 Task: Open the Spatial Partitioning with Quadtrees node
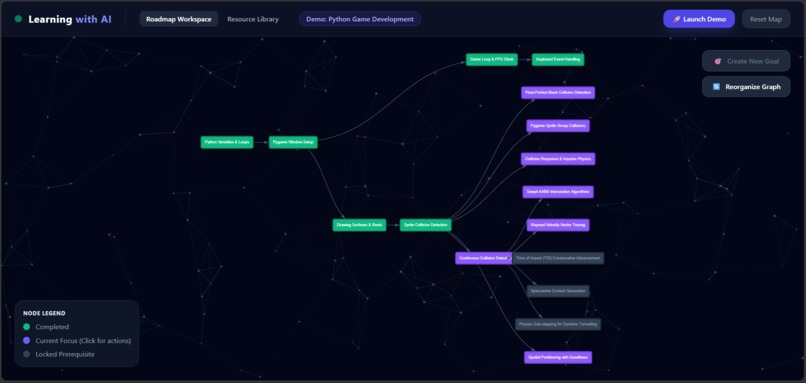click(x=558, y=357)
